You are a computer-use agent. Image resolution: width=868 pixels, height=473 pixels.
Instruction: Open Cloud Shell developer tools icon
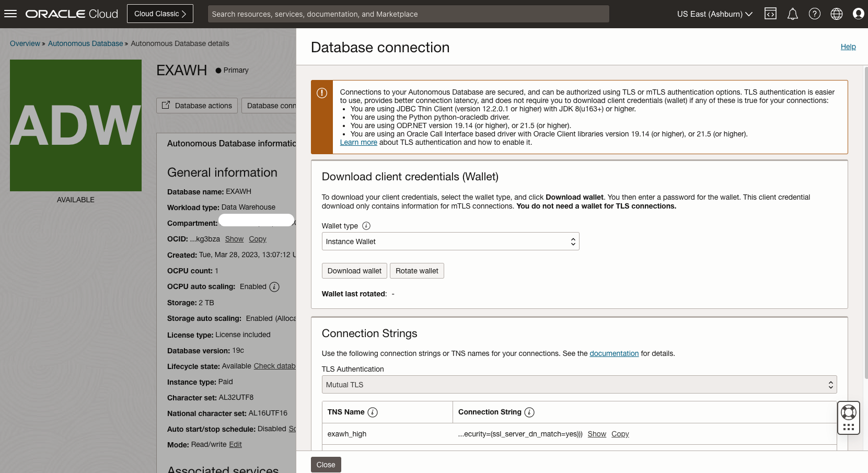point(770,14)
